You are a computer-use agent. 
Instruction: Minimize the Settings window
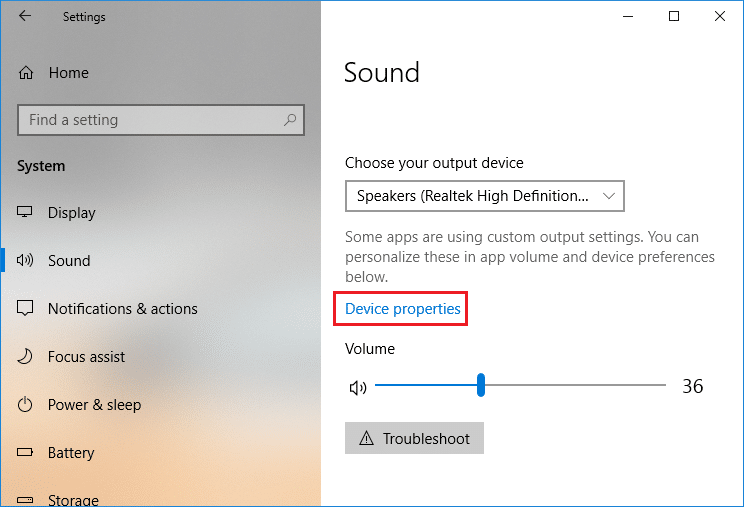pos(628,16)
